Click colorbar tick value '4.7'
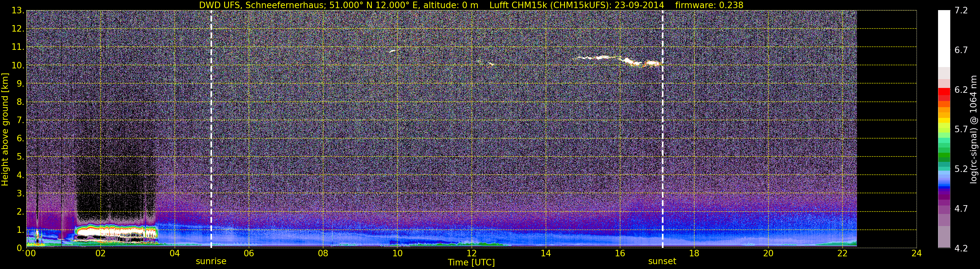Image resolution: width=980 pixels, height=269 pixels. [x=961, y=209]
